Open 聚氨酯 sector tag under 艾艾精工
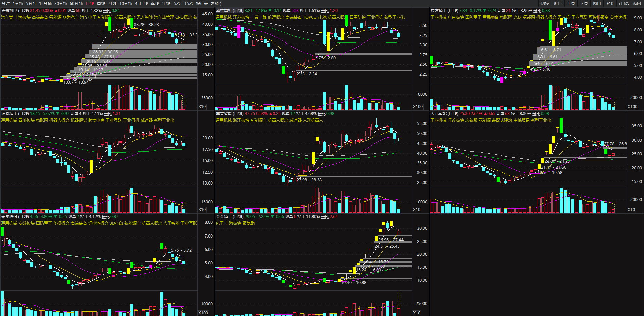 (x=249, y=223)
